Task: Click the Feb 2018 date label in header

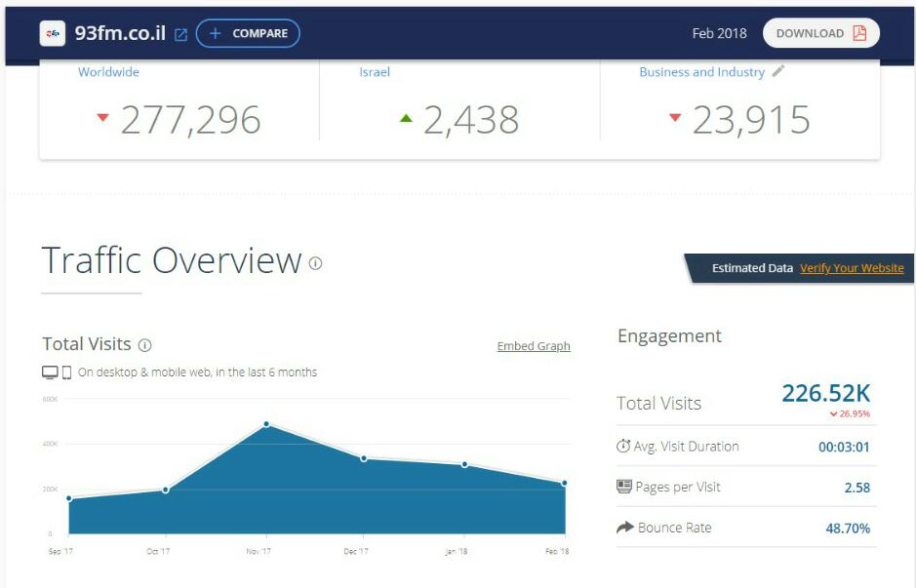Action: (x=719, y=33)
